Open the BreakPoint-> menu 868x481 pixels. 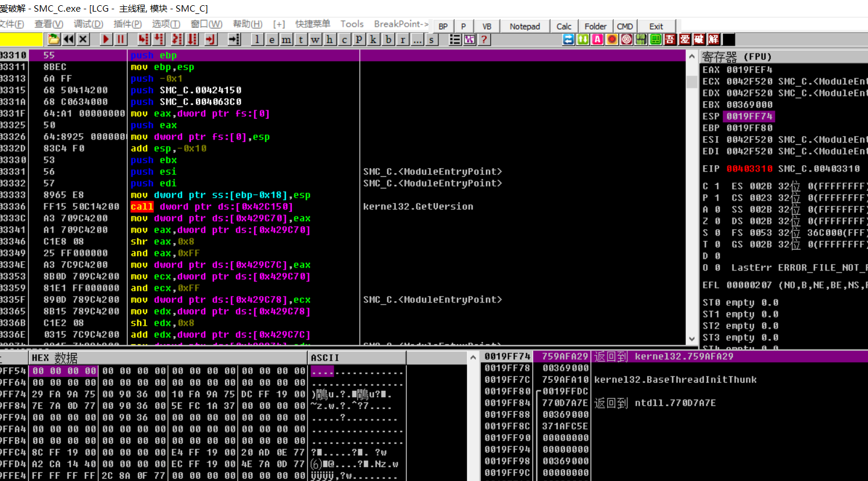pyautogui.click(x=401, y=24)
